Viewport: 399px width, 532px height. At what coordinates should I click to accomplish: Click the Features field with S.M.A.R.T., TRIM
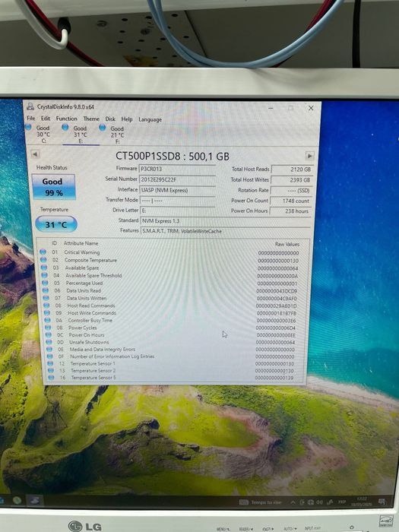click(225, 231)
